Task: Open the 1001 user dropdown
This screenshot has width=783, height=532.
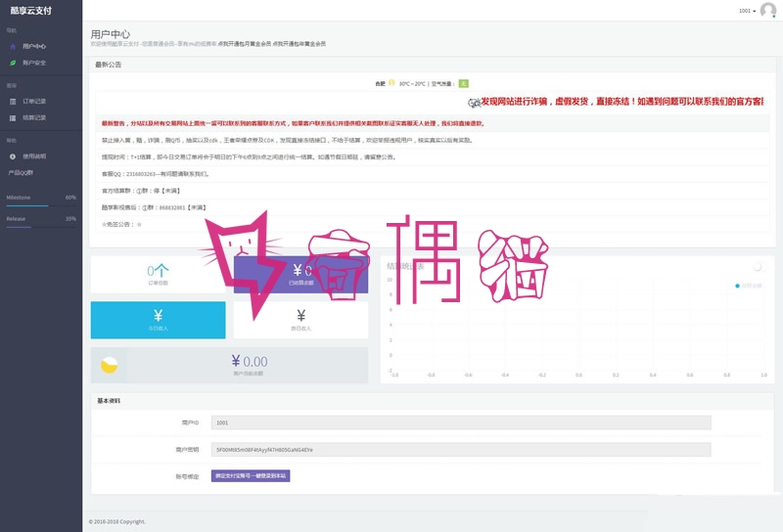Action: (747, 11)
